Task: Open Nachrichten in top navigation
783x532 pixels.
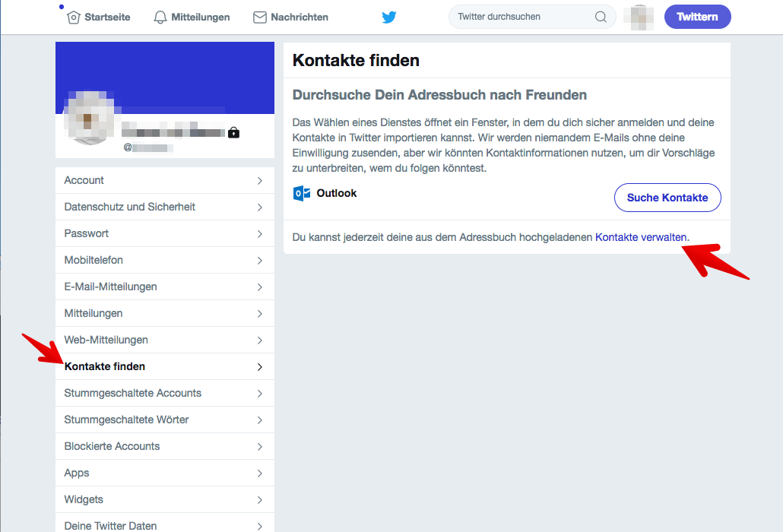Action: pyautogui.click(x=290, y=17)
